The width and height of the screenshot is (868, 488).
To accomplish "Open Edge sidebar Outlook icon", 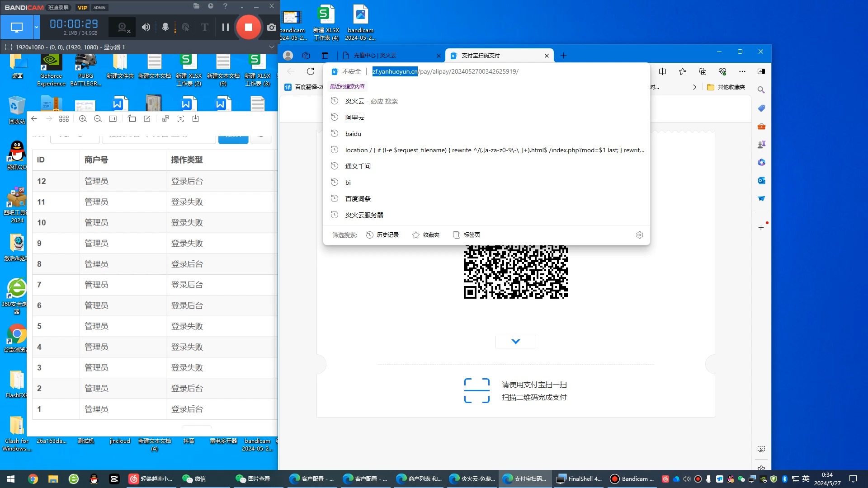I will pyautogui.click(x=761, y=180).
